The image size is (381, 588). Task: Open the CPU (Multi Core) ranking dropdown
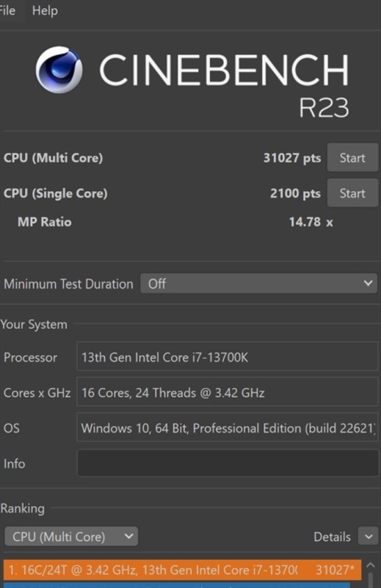pos(71,537)
